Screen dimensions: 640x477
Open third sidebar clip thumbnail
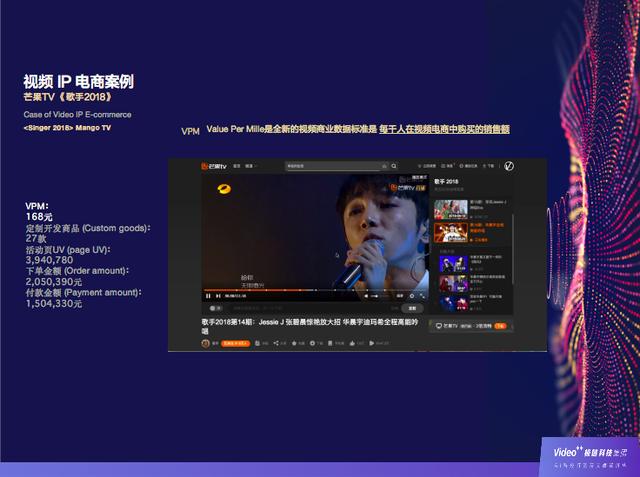(x=453, y=264)
